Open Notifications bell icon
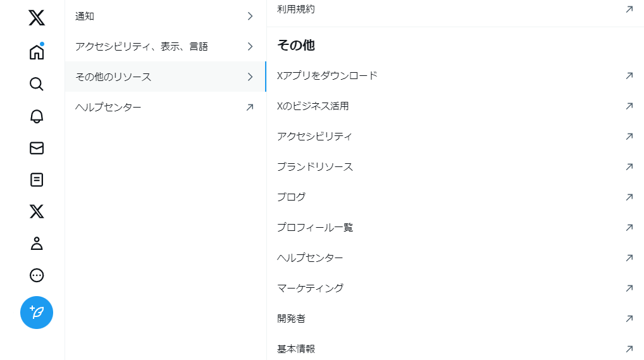Screen dimensions: 644x360 [x=37, y=116]
